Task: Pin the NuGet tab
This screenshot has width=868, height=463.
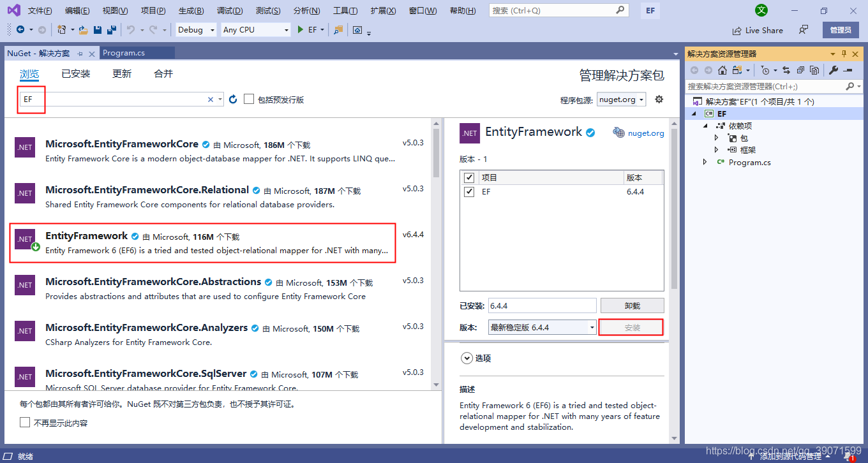Action: 80,54
